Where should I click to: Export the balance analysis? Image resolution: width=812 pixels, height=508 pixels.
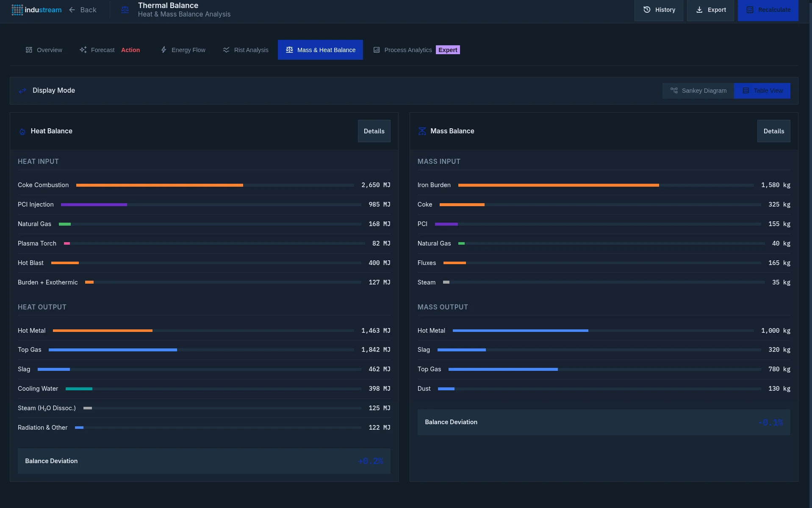click(710, 10)
